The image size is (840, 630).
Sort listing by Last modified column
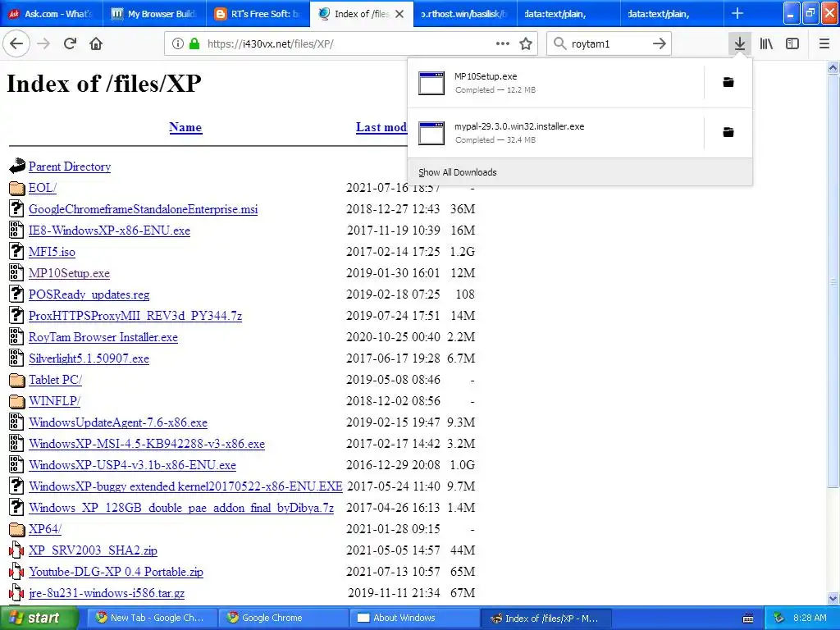pyautogui.click(x=381, y=127)
